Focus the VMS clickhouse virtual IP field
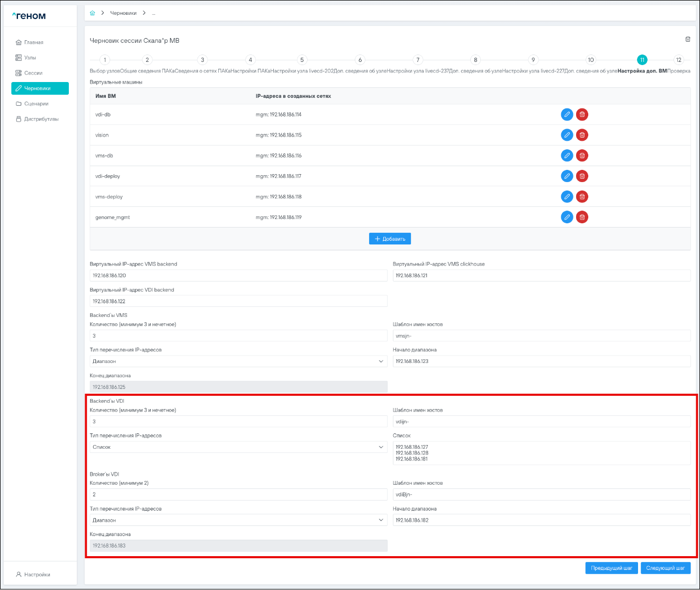This screenshot has height=590, width=700. (x=541, y=276)
